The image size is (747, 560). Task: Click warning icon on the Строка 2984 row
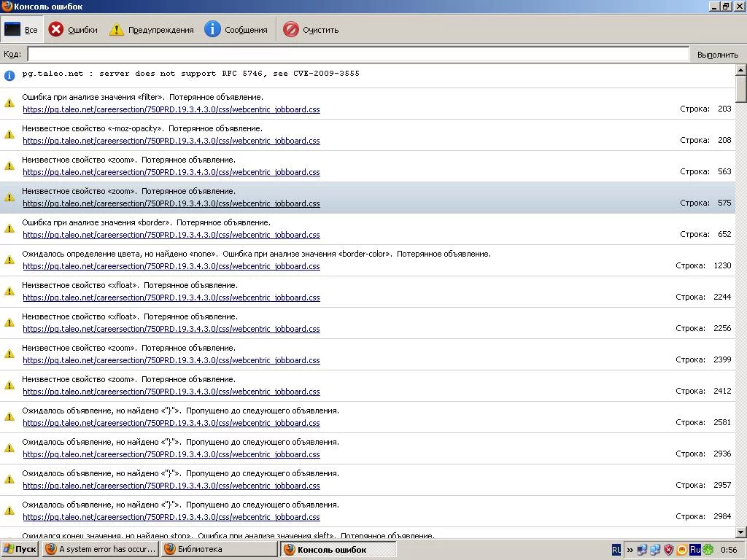(x=9, y=511)
